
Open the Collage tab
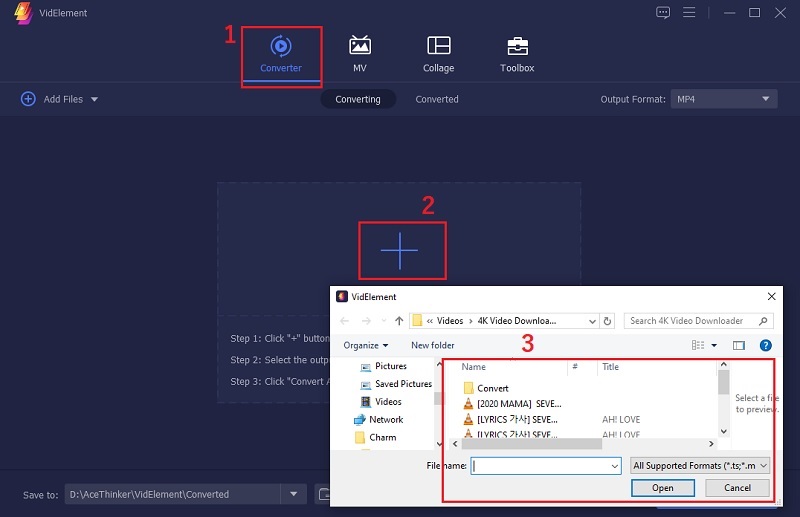pyautogui.click(x=438, y=55)
